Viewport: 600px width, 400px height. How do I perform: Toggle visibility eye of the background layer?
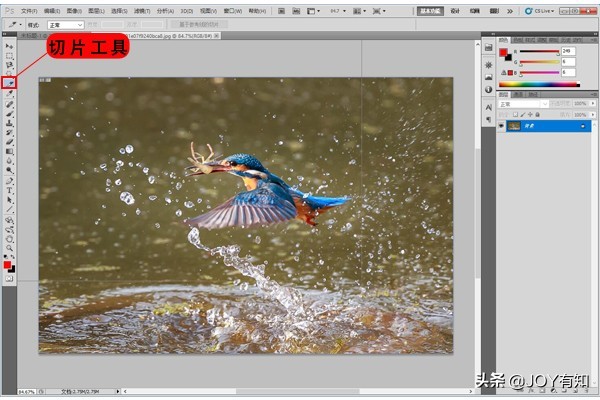click(x=502, y=126)
